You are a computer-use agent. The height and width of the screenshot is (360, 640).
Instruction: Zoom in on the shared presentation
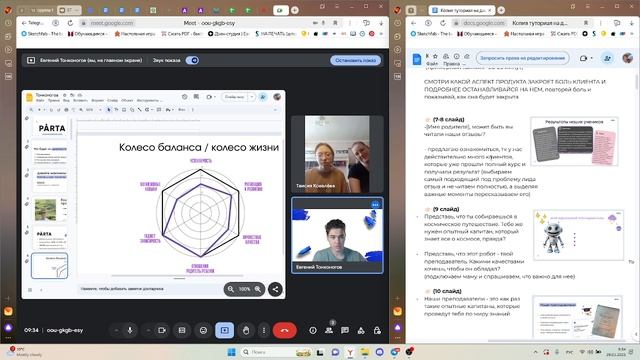coord(258,289)
